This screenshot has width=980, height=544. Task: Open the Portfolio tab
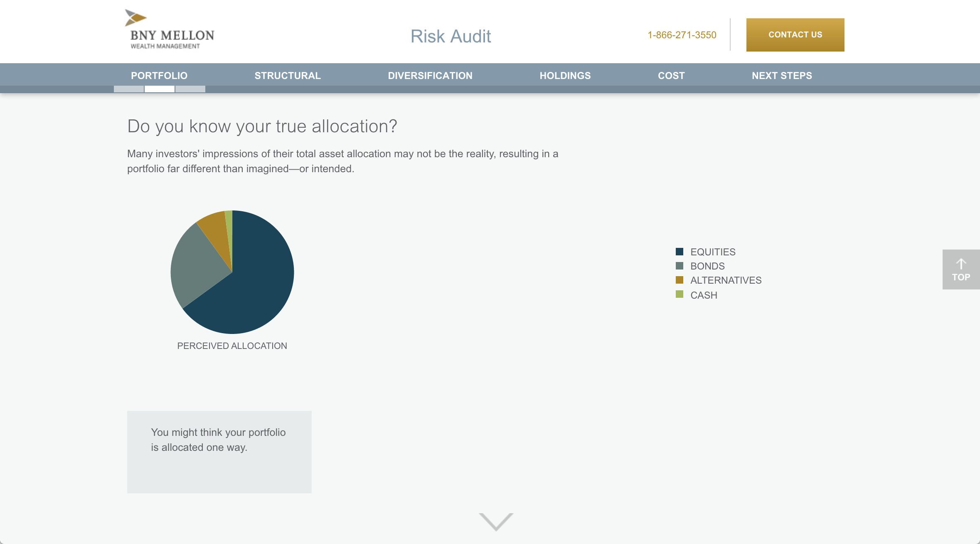159,76
